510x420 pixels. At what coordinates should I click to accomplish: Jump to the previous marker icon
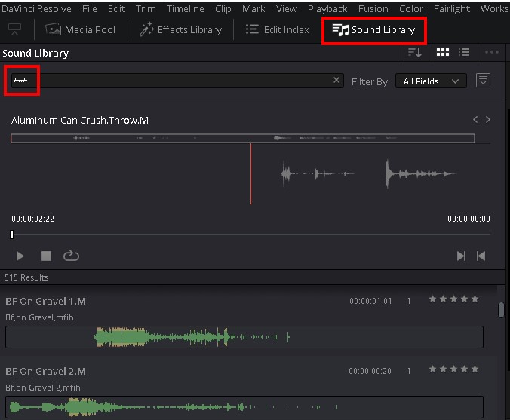[x=481, y=256]
